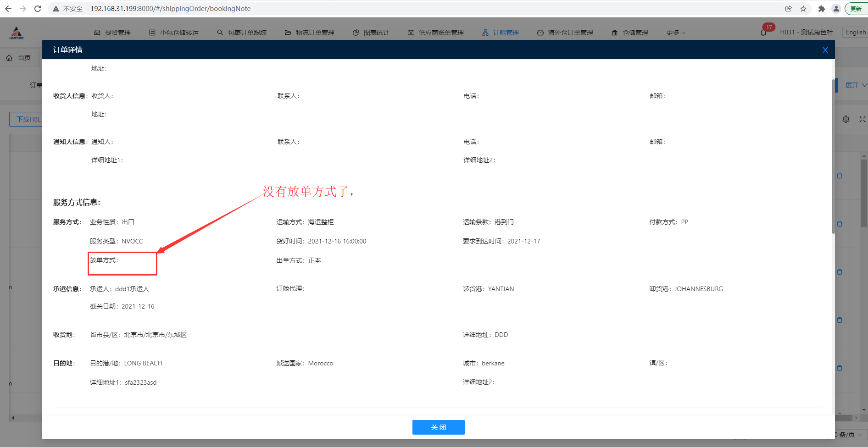Open the browser extensions puzzle icon

[x=821, y=9]
